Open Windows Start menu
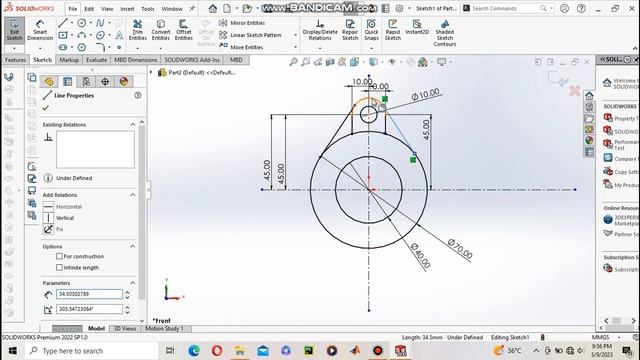The image size is (640, 360). point(13,351)
